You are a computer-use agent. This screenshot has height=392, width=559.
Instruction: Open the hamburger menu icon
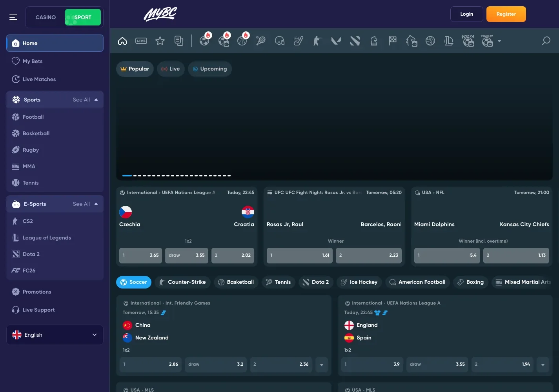[13, 17]
